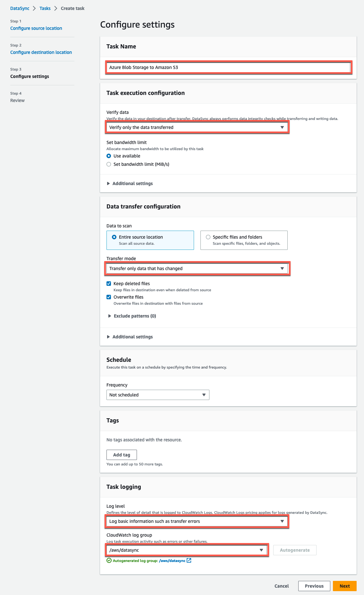Uncheck the Overwrite files option
The height and width of the screenshot is (595, 364).
109,297
